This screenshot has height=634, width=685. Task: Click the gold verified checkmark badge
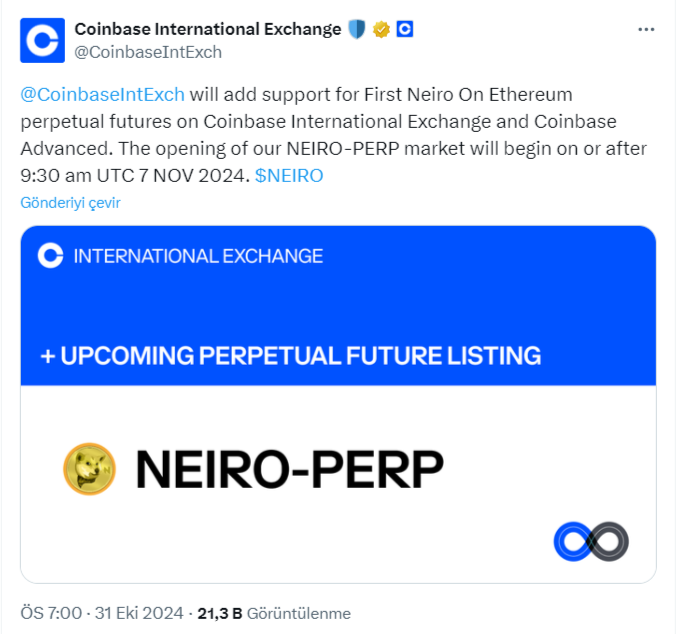click(381, 29)
